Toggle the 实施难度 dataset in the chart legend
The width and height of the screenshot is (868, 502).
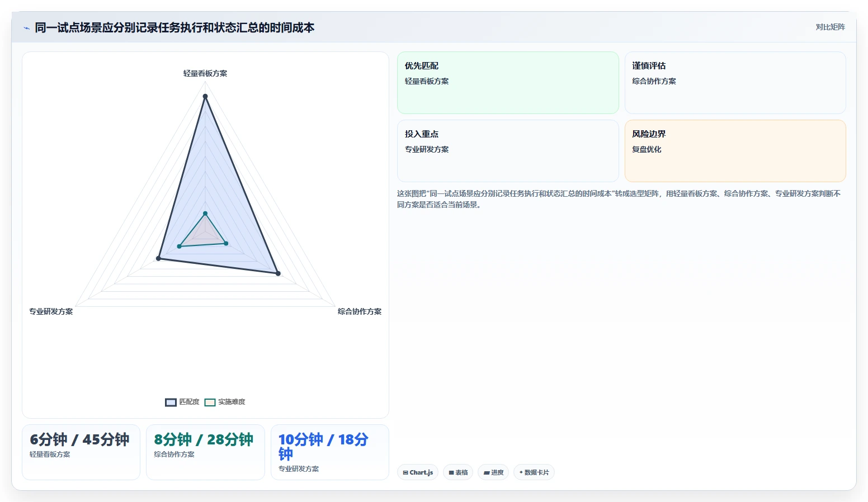pos(225,402)
